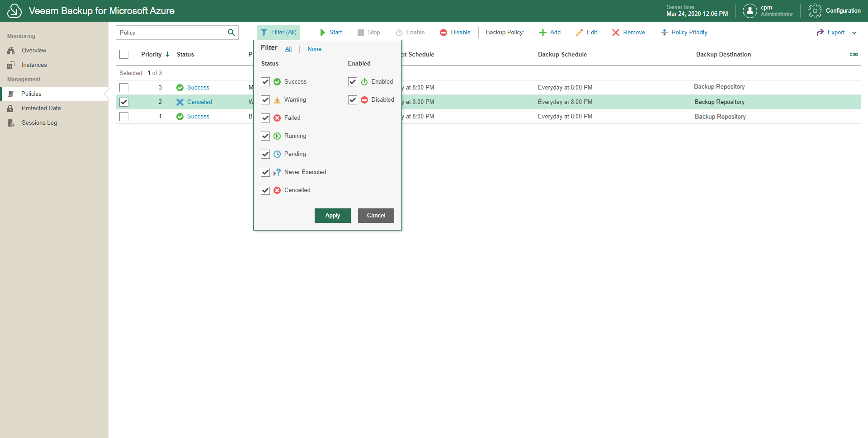Click the Remove toolbar label

[x=634, y=33]
